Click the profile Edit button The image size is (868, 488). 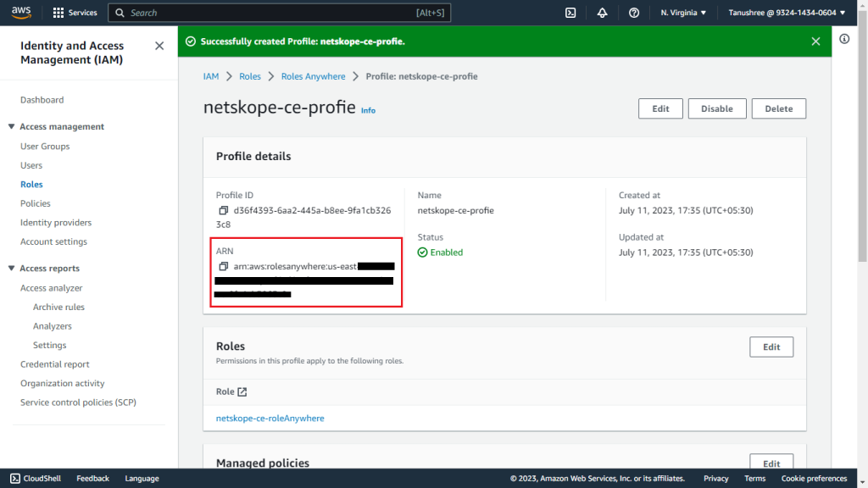coord(660,108)
